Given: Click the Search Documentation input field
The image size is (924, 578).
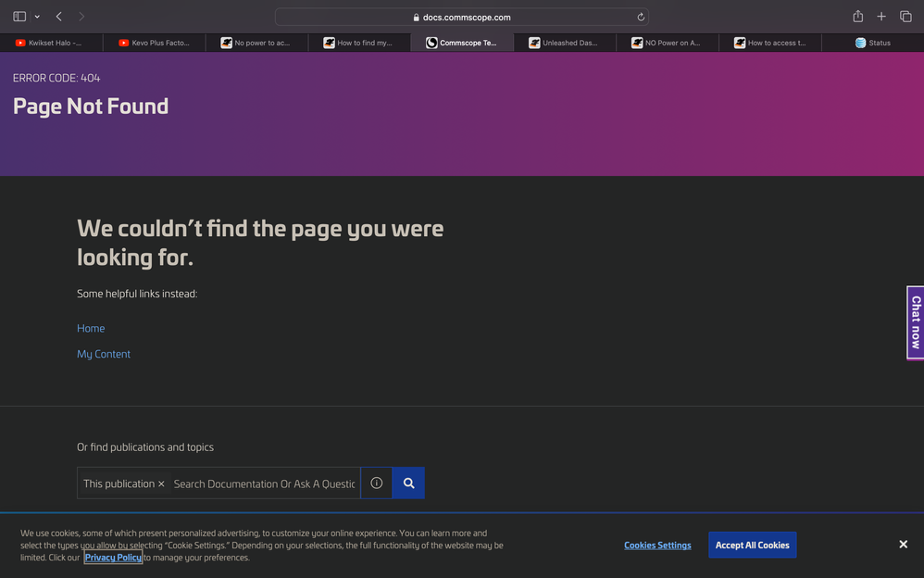Looking at the screenshot, I should [264, 484].
